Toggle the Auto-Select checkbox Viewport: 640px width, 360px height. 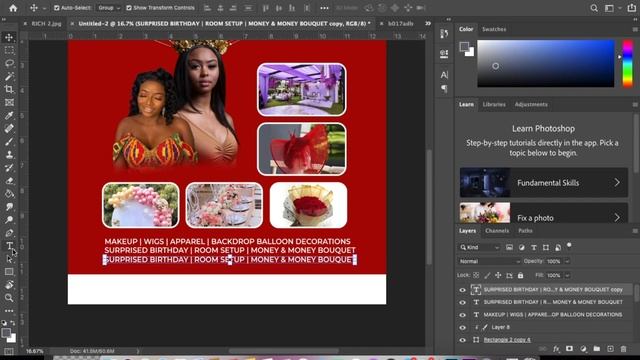pos(57,8)
